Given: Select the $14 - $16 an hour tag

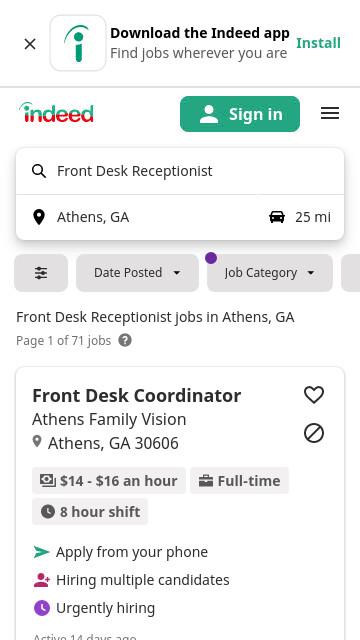Looking at the screenshot, I should [109, 480].
